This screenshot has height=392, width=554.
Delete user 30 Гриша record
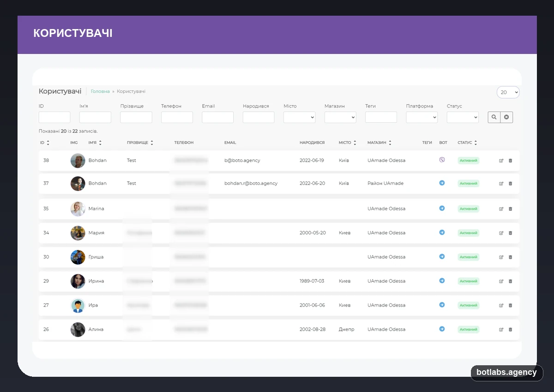click(x=510, y=257)
